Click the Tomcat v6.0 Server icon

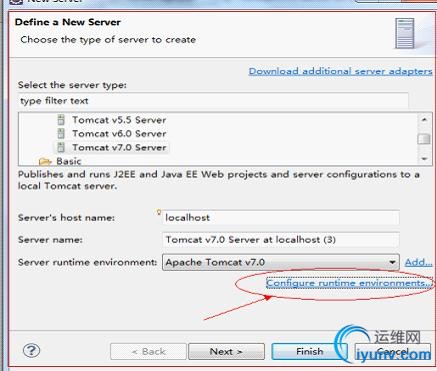tap(61, 134)
